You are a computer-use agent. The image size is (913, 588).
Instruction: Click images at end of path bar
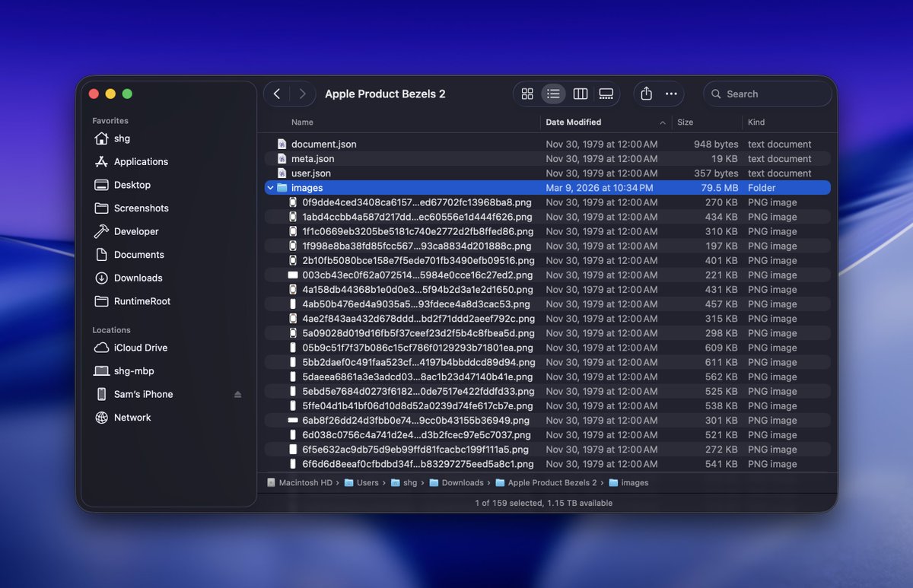tap(629, 482)
